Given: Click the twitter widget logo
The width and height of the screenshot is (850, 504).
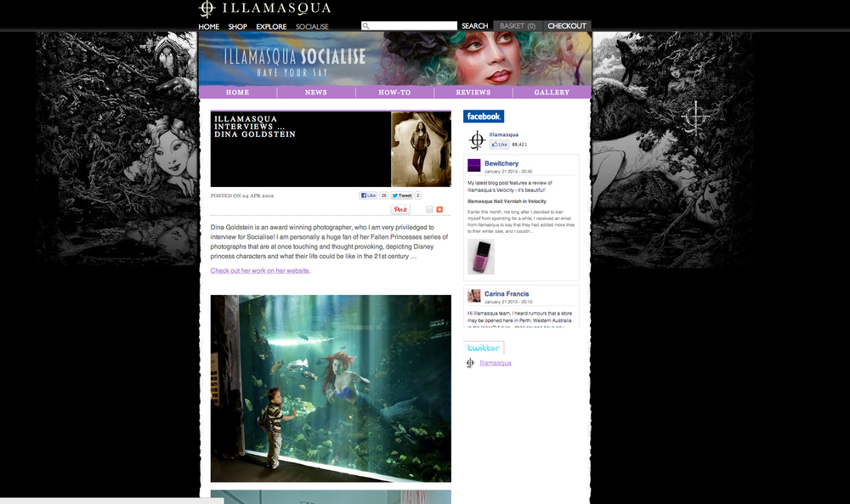Looking at the screenshot, I should 484,348.
